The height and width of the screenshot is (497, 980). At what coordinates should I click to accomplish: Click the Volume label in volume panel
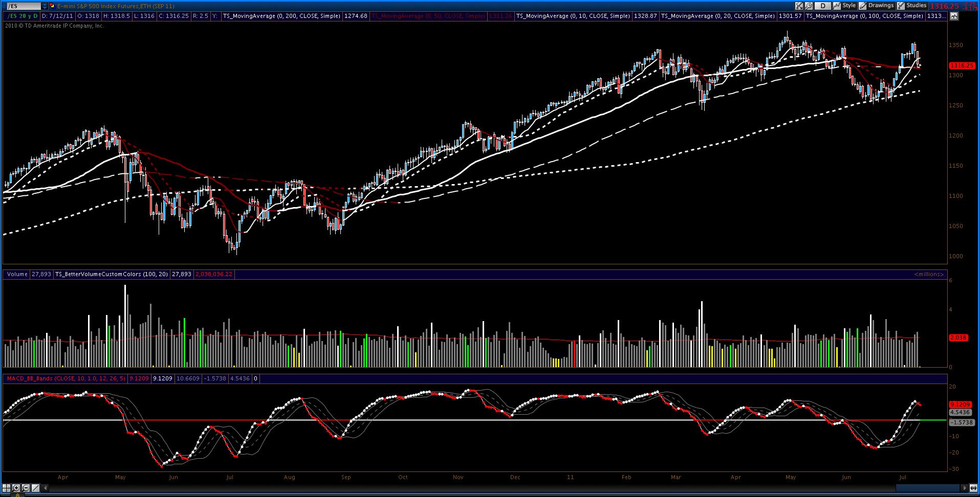coord(17,274)
